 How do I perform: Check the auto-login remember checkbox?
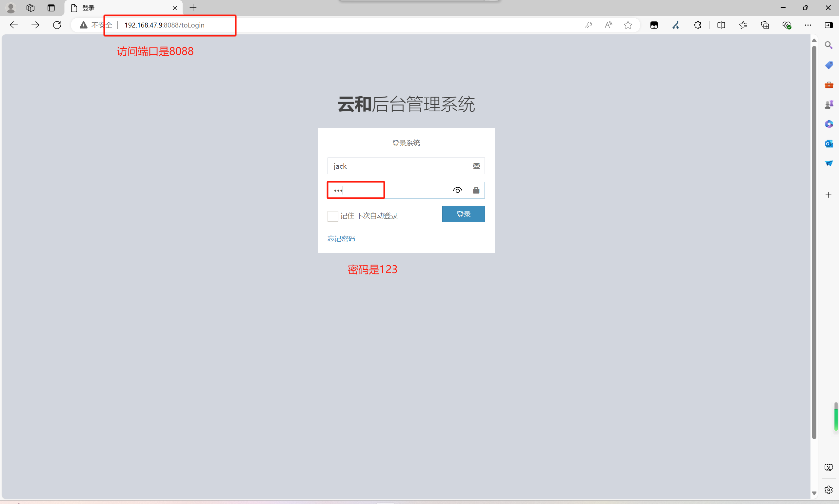332,216
